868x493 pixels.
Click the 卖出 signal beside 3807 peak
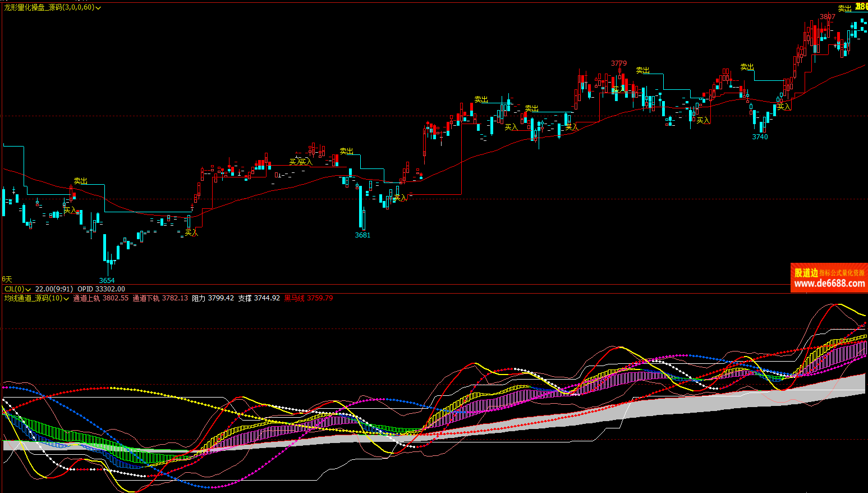[x=844, y=8]
